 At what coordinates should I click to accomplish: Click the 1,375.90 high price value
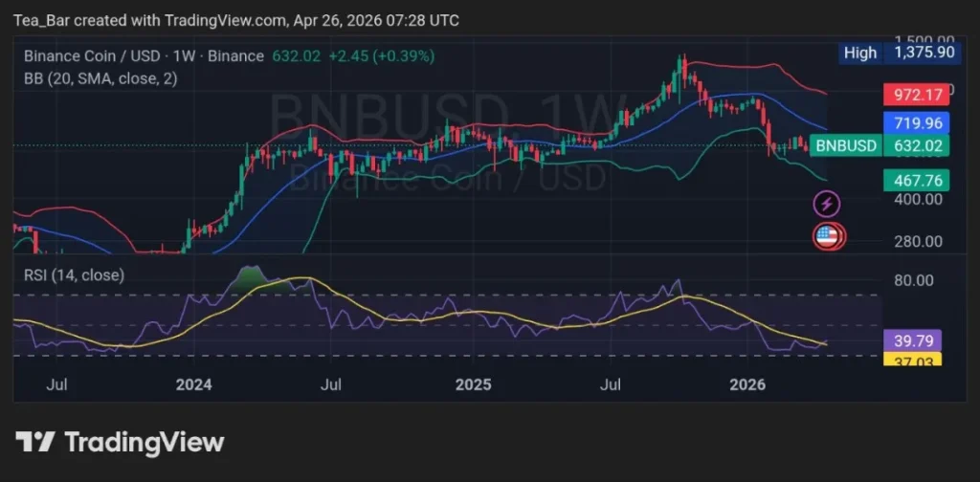924,53
